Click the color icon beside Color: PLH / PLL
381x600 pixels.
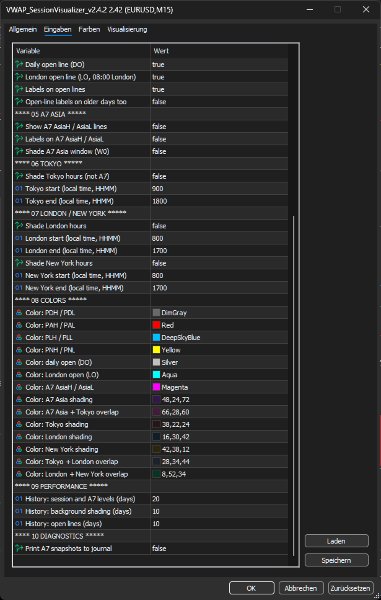pyautogui.click(x=19, y=338)
